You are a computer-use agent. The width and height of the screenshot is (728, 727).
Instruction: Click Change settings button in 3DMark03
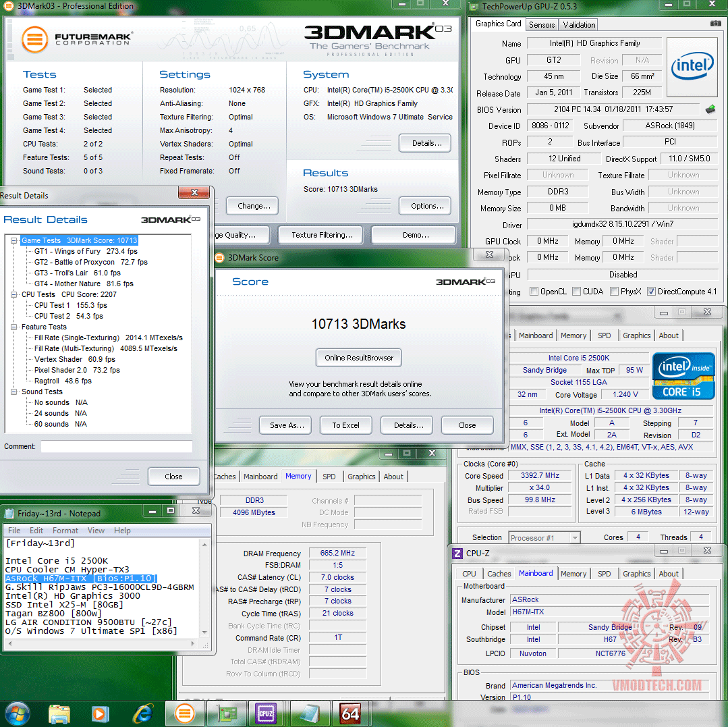pos(252,206)
